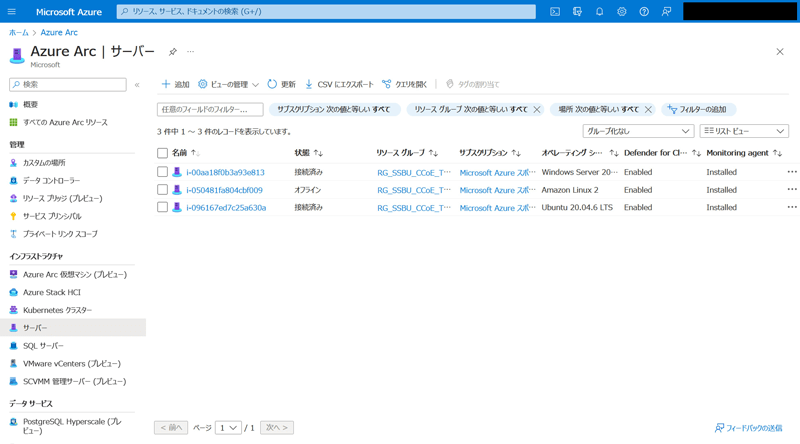The width and height of the screenshot is (800, 444).
Task: Click CSV にエクスポート
Action: point(339,84)
